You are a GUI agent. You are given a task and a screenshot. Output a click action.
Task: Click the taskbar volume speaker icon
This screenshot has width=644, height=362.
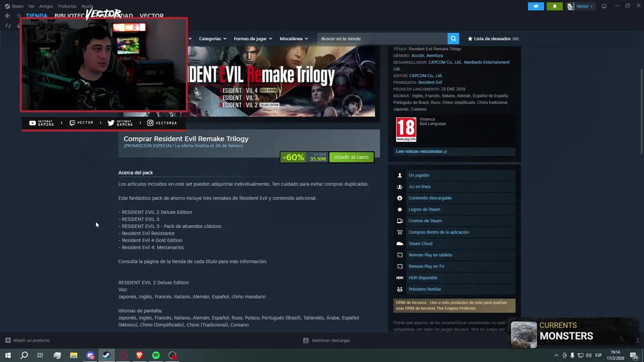point(588,355)
